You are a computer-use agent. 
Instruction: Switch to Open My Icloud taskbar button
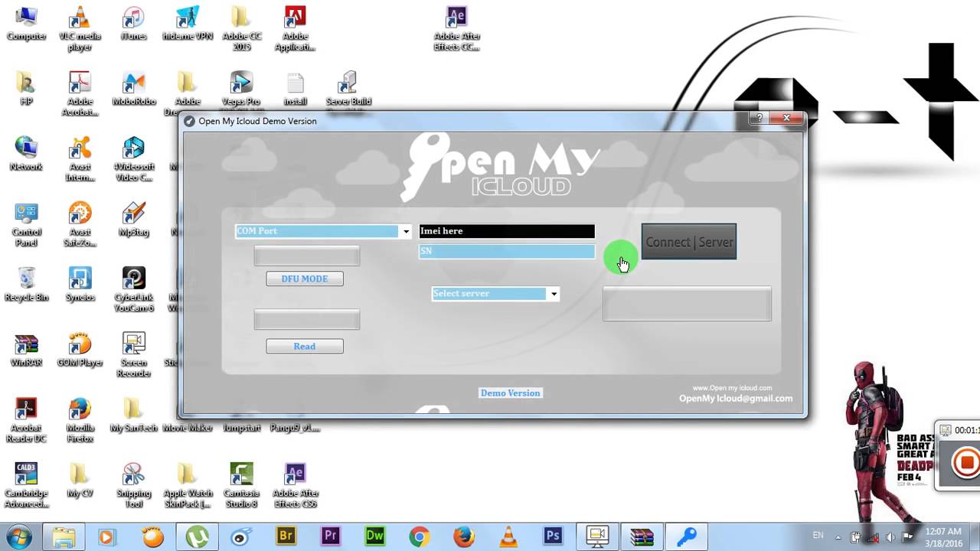(x=685, y=536)
